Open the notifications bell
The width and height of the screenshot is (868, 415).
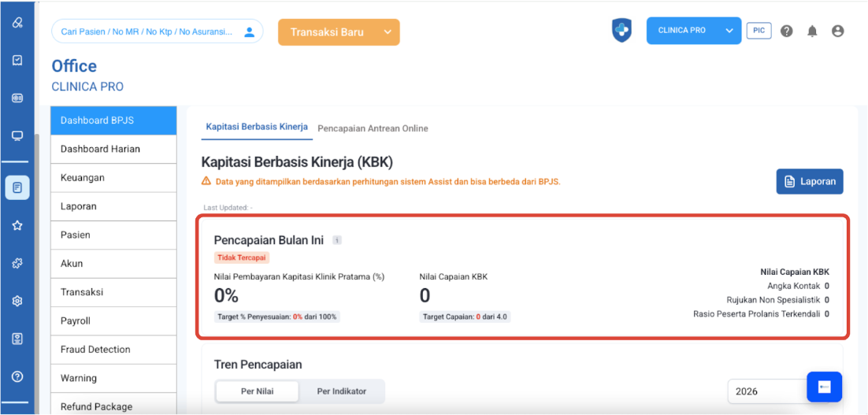point(812,31)
